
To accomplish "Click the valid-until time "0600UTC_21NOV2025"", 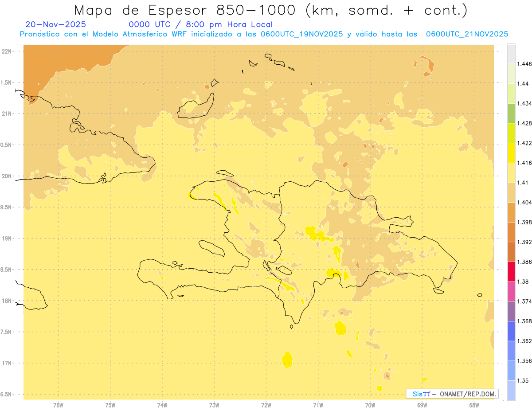I will pyautogui.click(x=467, y=34).
